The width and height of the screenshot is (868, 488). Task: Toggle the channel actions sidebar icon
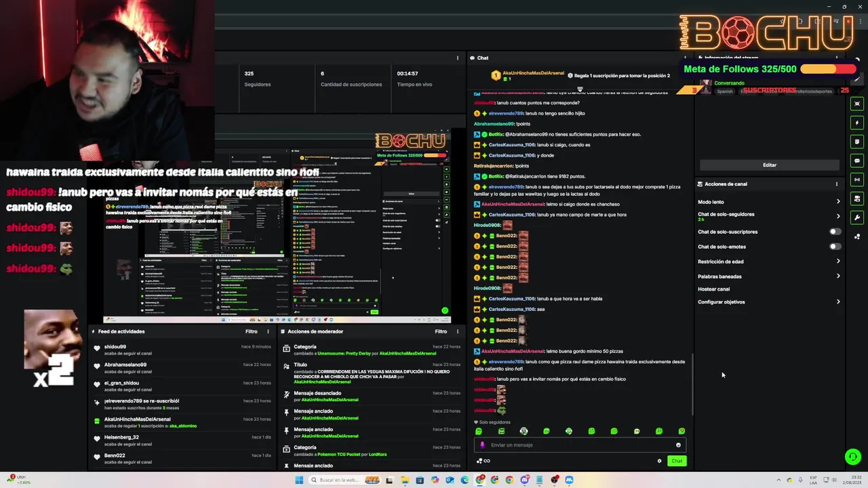pyautogui.click(x=857, y=199)
